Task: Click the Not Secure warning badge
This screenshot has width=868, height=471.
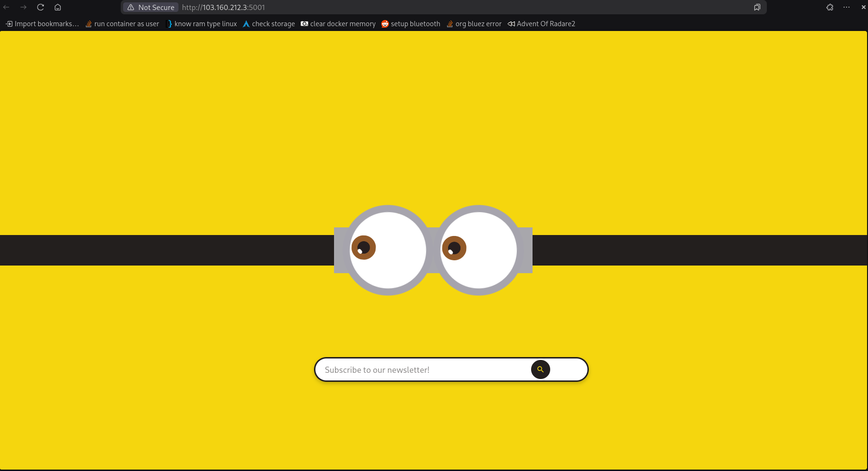Action: coord(151,7)
